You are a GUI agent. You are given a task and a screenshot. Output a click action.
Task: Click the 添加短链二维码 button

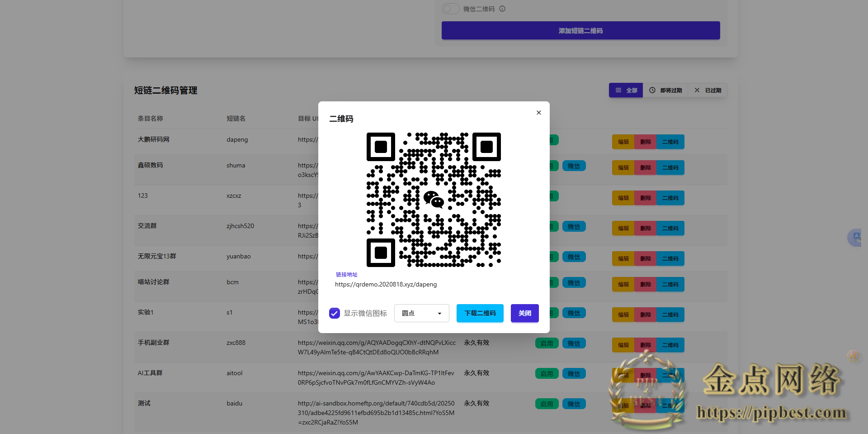580,30
